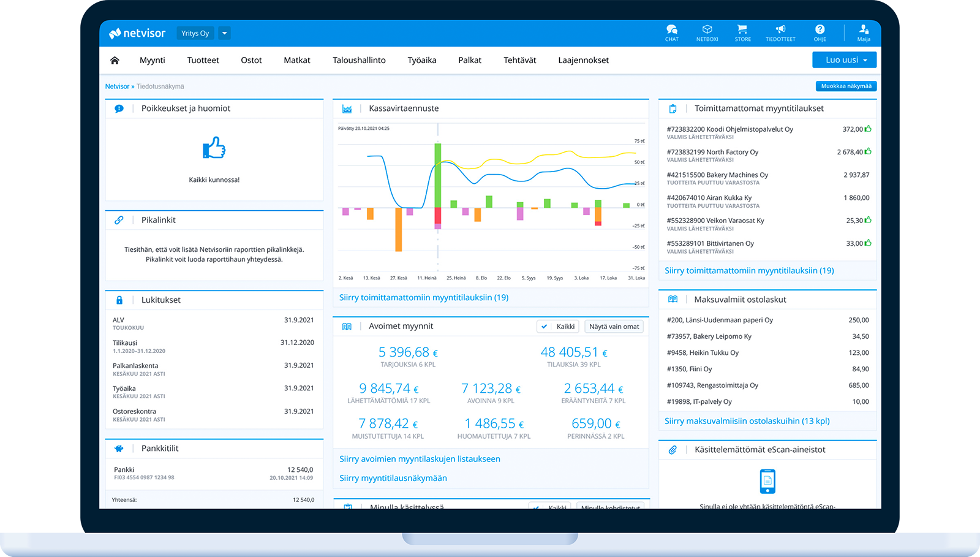The height and width of the screenshot is (557, 980).
Task: Open Maija user profile icon
Action: point(864,32)
